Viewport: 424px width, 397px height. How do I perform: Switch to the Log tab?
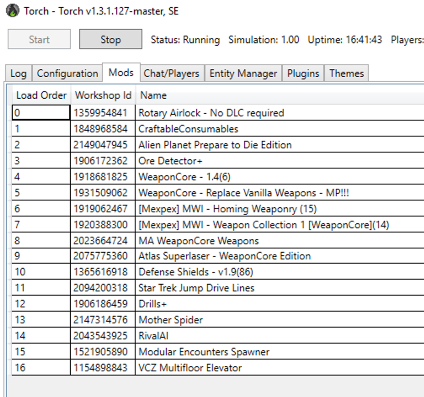pyautogui.click(x=18, y=73)
